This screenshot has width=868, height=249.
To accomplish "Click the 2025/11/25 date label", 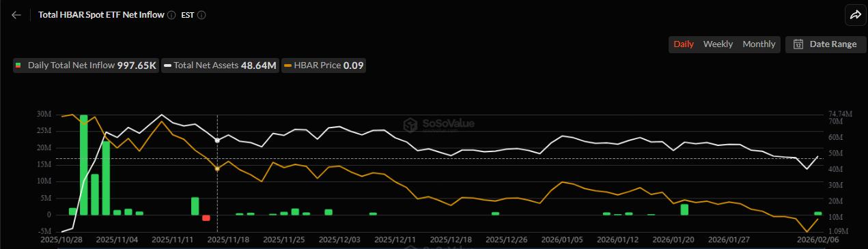I will pyautogui.click(x=284, y=239).
